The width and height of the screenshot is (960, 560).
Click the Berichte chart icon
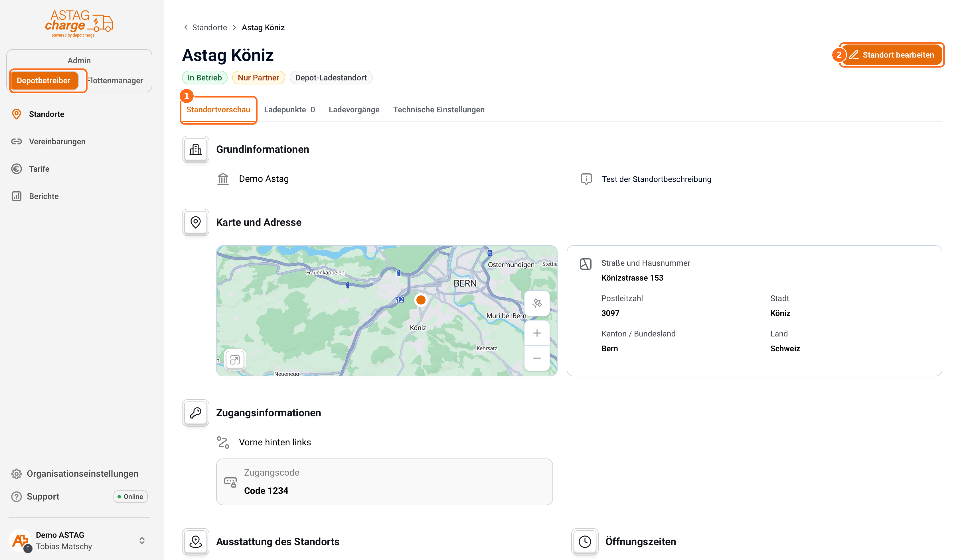(x=16, y=196)
